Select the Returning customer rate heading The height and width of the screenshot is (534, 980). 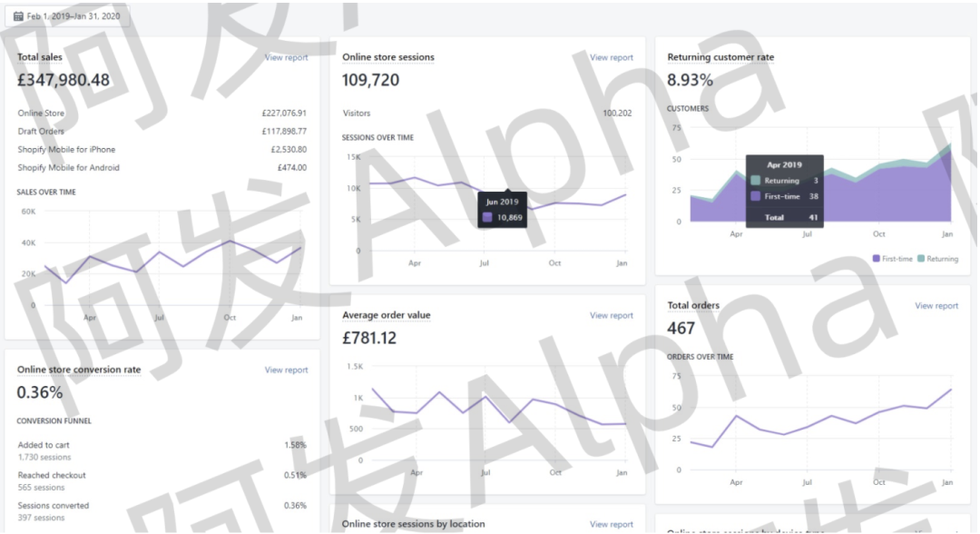(x=720, y=57)
